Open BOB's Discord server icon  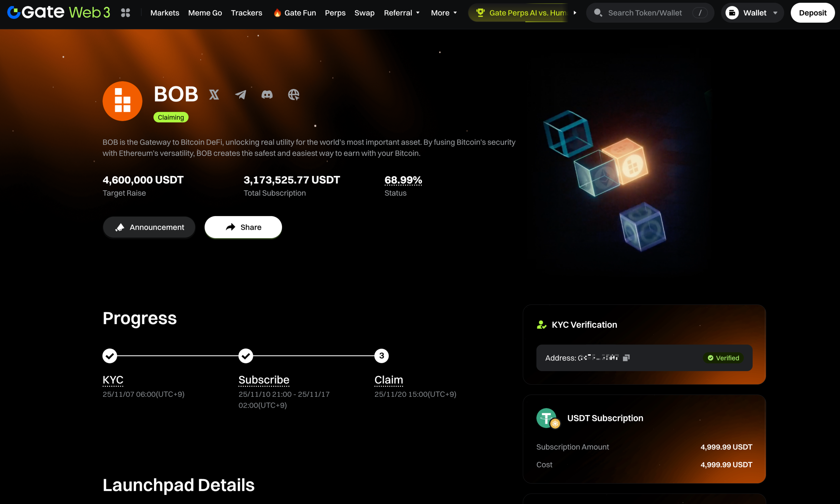pos(267,94)
